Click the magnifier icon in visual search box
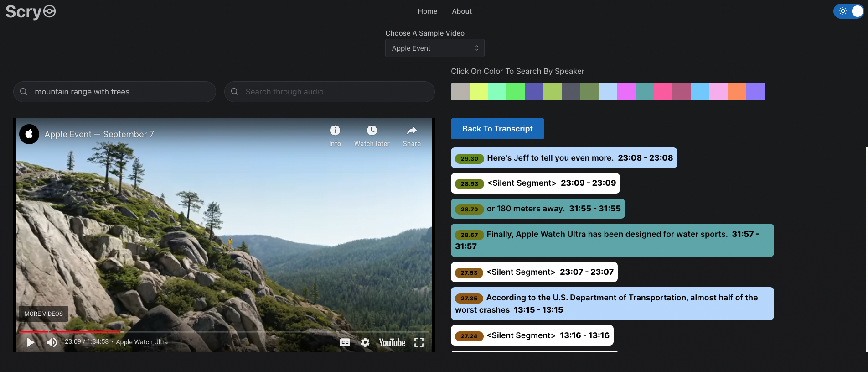Screen dimensions: 868x372 (24, 92)
